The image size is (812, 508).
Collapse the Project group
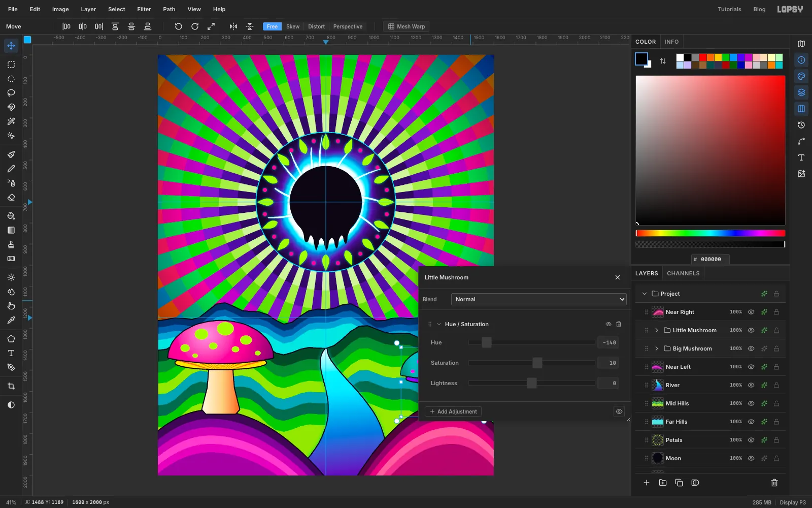[x=645, y=294]
